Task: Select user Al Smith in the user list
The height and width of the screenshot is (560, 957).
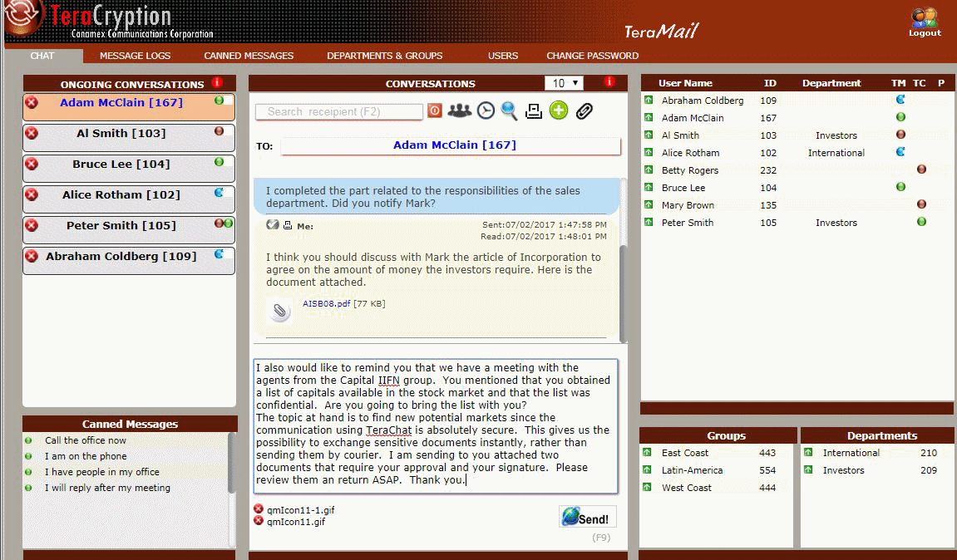Action: point(680,135)
